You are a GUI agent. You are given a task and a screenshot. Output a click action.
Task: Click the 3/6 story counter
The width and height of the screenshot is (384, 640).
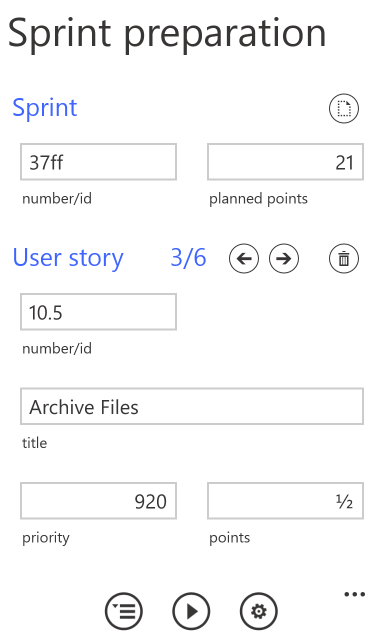188,258
